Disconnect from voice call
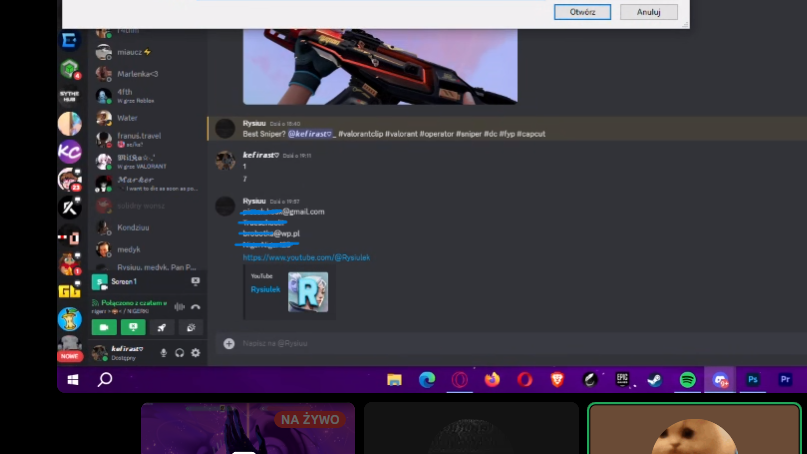Screen dimensions: 807x454 pyautogui.click(x=195, y=307)
